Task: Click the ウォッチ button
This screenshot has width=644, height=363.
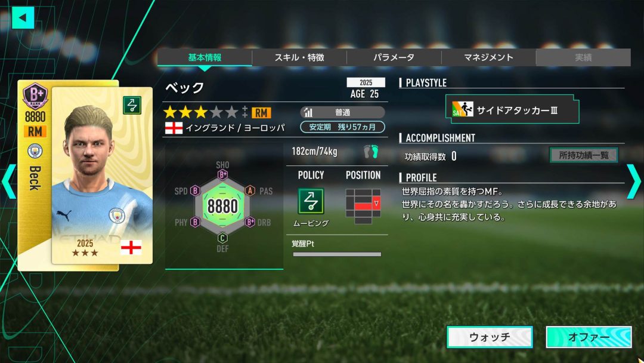Action: 490,337
